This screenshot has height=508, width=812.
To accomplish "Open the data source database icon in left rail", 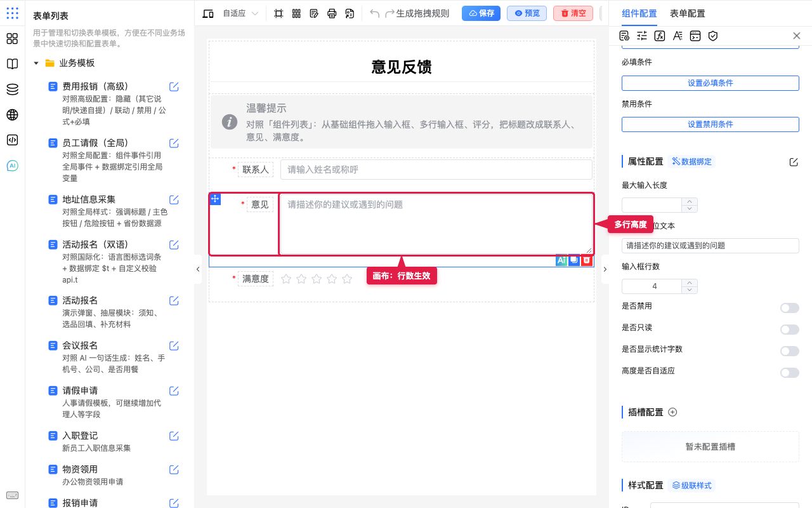I will 12,90.
